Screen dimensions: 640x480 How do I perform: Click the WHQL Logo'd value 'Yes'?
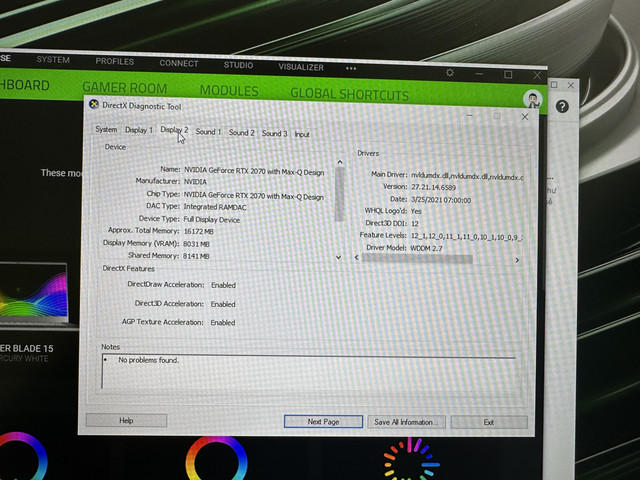tap(416, 211)
